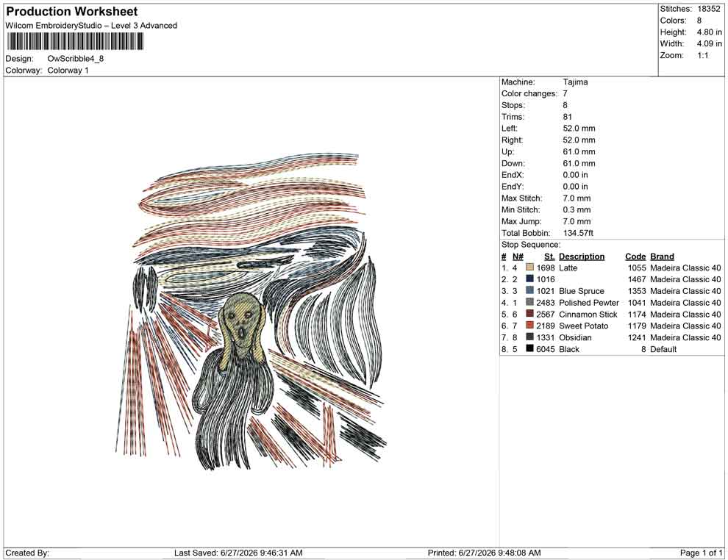728x560 pixels.
Task: Click the Blue Spruce color swatch
Action: [529, 291]
